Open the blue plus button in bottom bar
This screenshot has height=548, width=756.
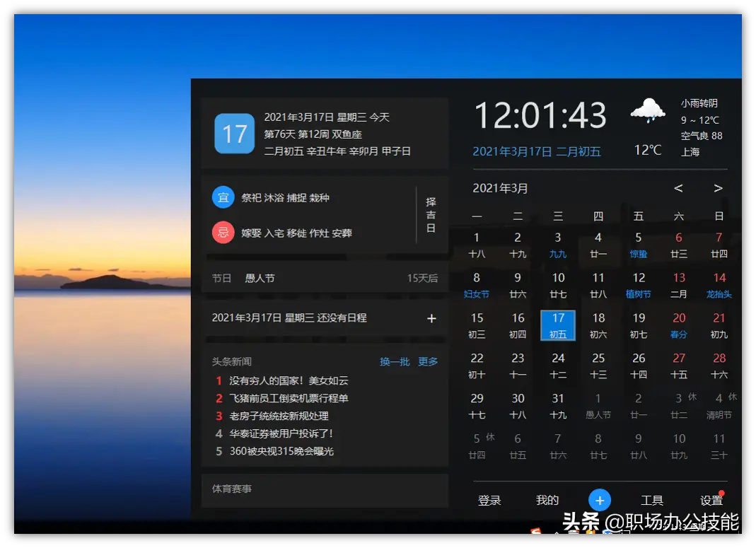(x=599, y=499)
